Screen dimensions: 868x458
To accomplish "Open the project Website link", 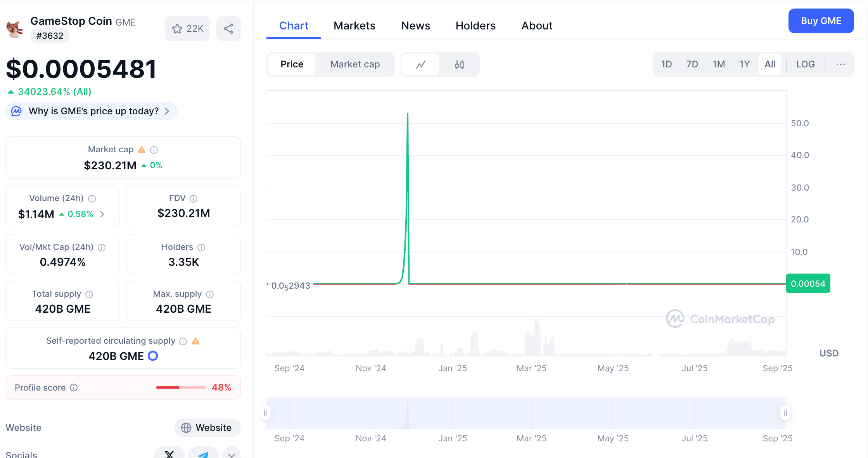I will point(207,428).
